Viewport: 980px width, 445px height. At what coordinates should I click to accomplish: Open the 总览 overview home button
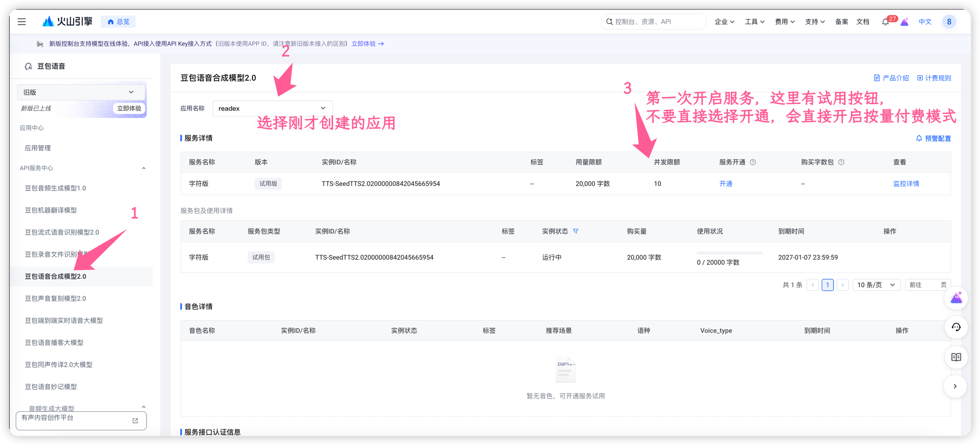click(x=119, y=22)
